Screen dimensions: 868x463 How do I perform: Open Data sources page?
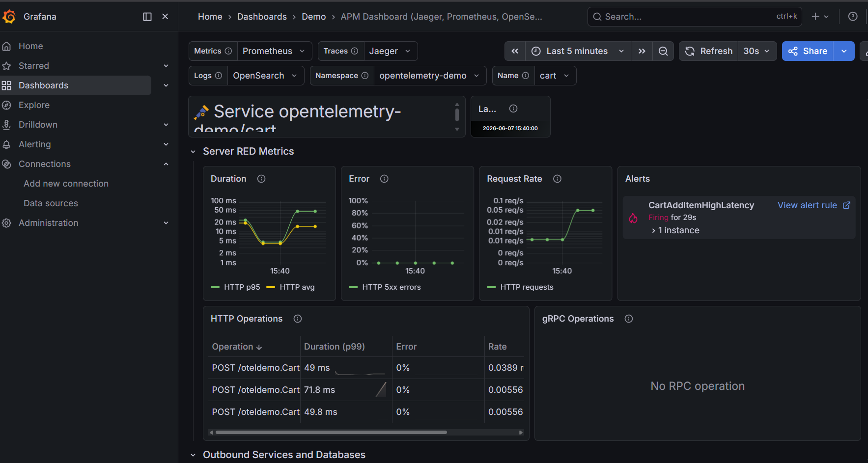coord(51,203)
